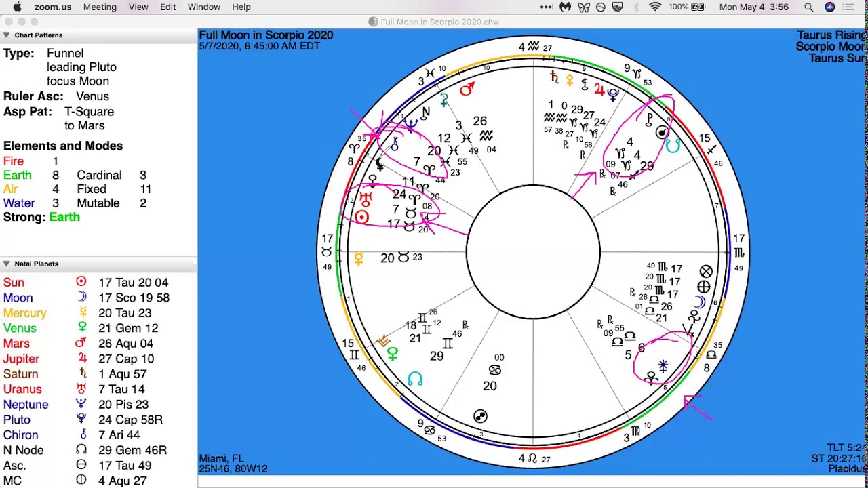This screenshot has width=868, height=488.
Task: Click the blue asterisk Juno glyph near 6 Libra
Action: 663,366
